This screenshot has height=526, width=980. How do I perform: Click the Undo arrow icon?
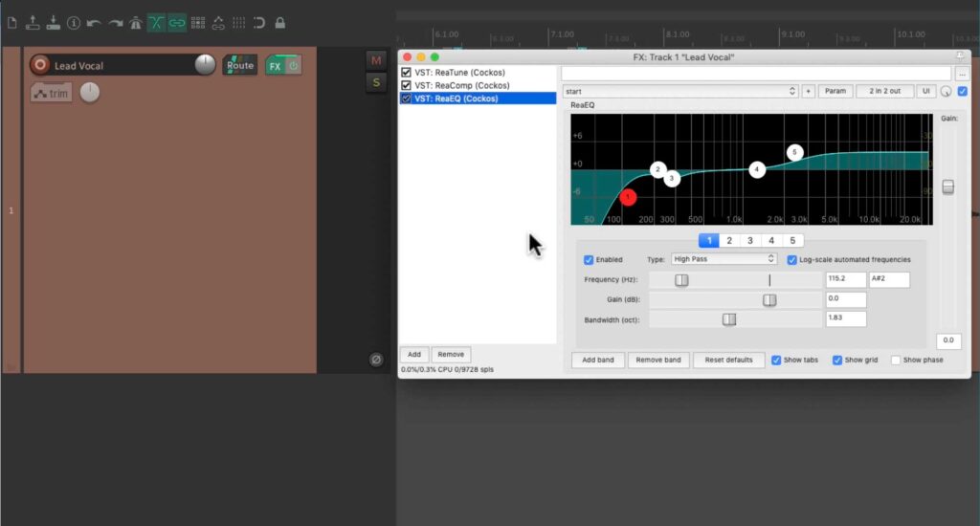point(94,23)
